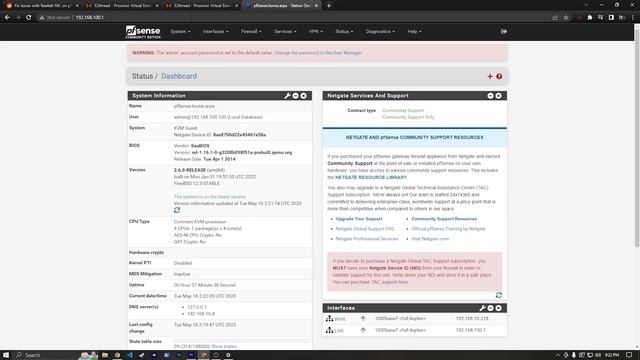The image size is (640, 360).
Task: Open the Firewall dropdown menu
Action: coord(251,31)
